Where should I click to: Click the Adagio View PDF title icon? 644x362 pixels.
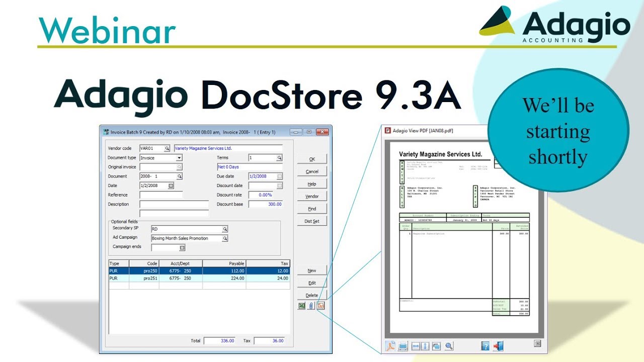point(388,130)
